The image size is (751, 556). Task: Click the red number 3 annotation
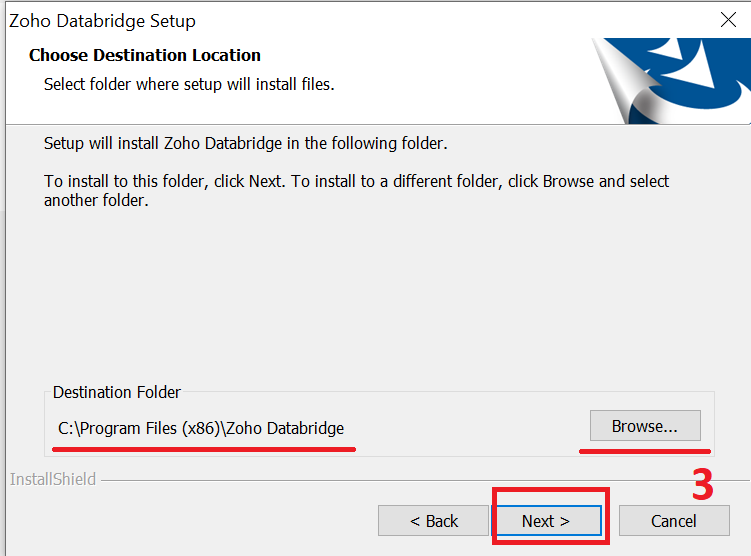[702, 485]
